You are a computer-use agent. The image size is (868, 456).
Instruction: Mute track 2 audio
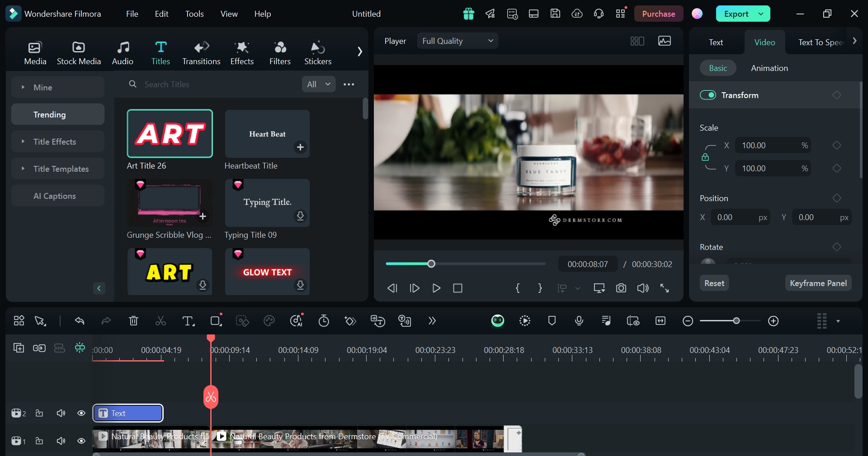61,413
